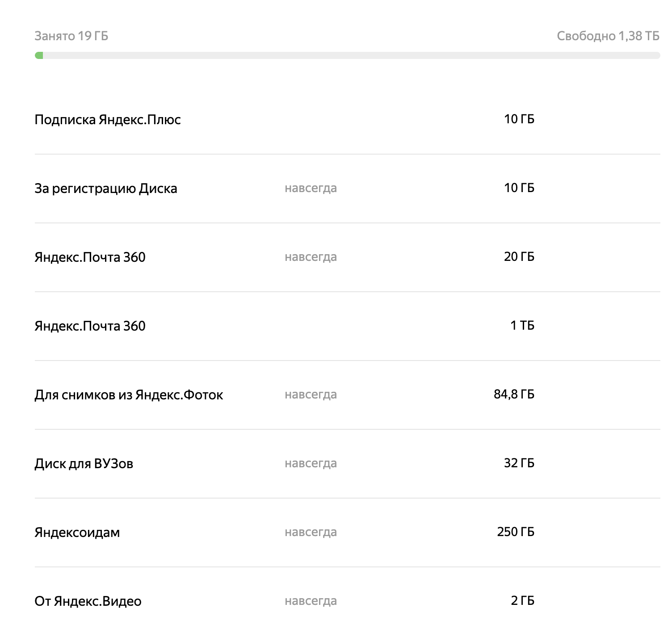The image size is (672, 629).
Task: Click 'навсегда' in the За регистрацию Диска row
Action: [311, 189]
